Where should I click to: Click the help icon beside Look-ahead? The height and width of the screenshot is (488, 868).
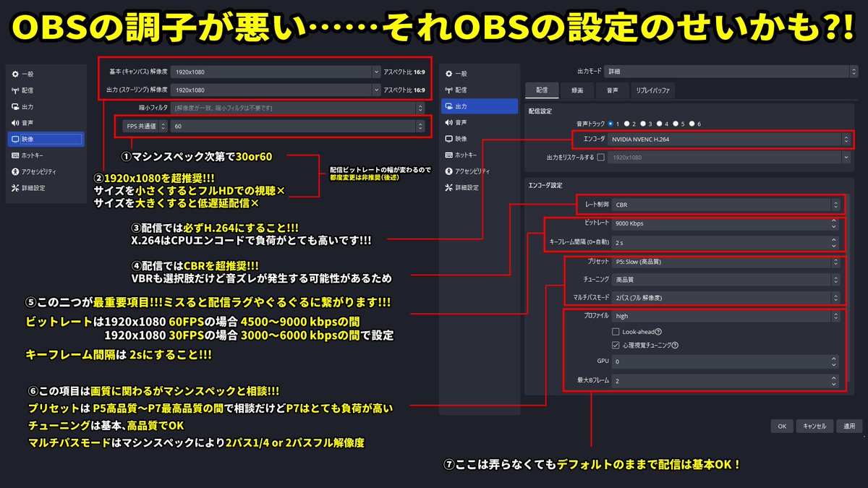click(658, 332)
